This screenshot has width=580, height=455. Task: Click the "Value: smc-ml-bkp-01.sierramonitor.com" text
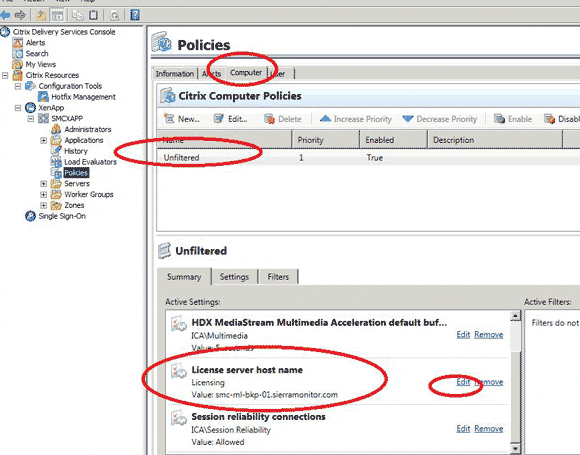click(264, 395)
